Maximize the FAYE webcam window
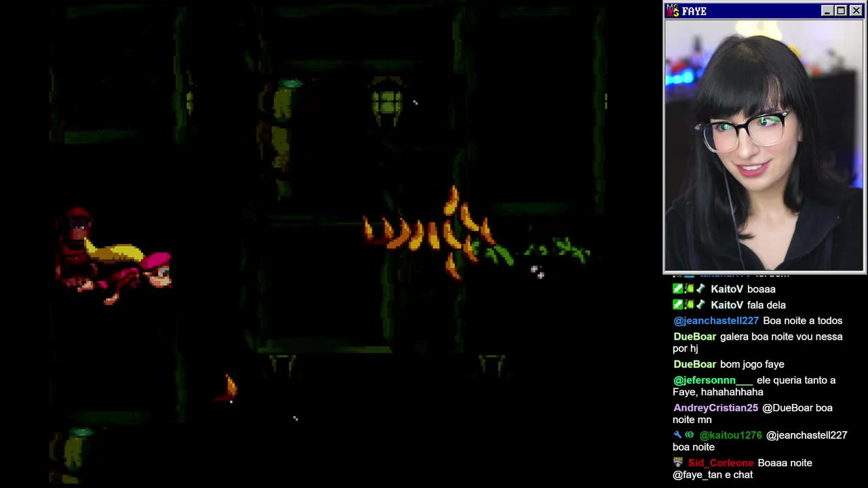This screenshot has height=488, width=868. pos(841,11)
